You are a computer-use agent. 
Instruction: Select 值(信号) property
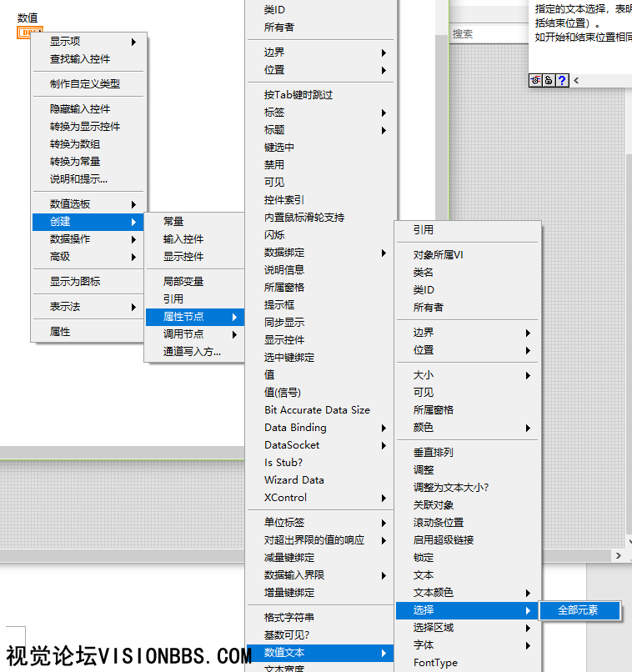pyautogui.click(x=283, y=392)
